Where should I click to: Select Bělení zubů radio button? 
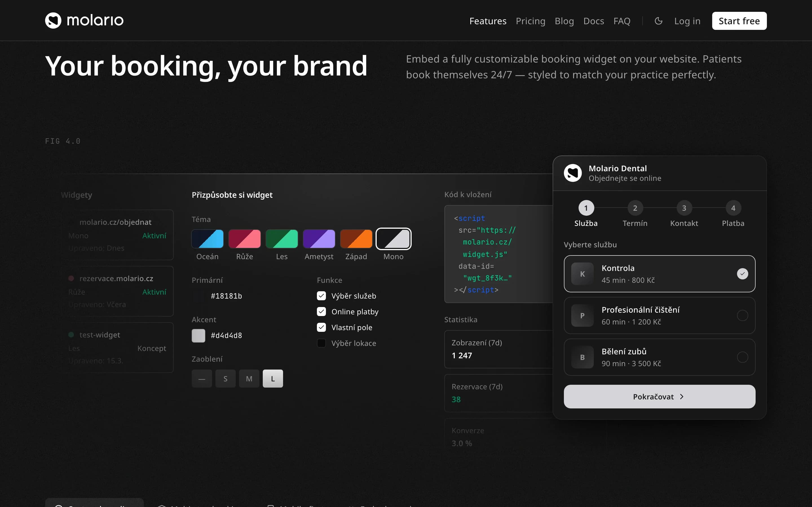tap(742, 357)
